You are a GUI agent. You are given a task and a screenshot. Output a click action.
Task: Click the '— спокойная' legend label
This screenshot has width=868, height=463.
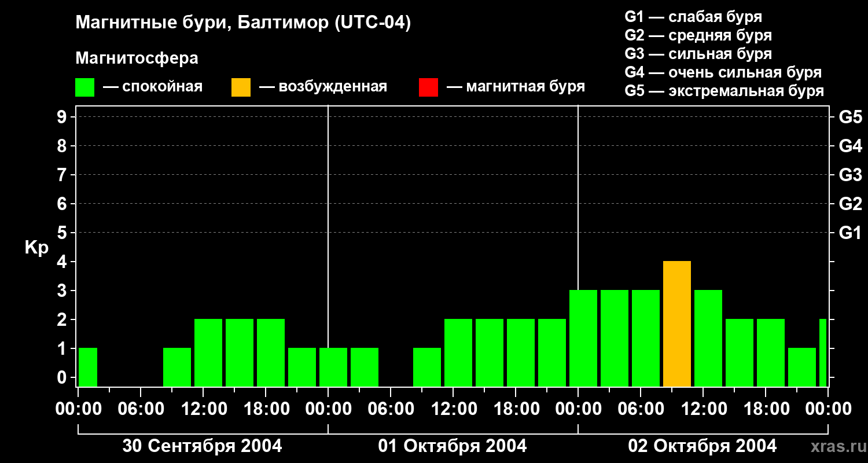tap(153, 87)
